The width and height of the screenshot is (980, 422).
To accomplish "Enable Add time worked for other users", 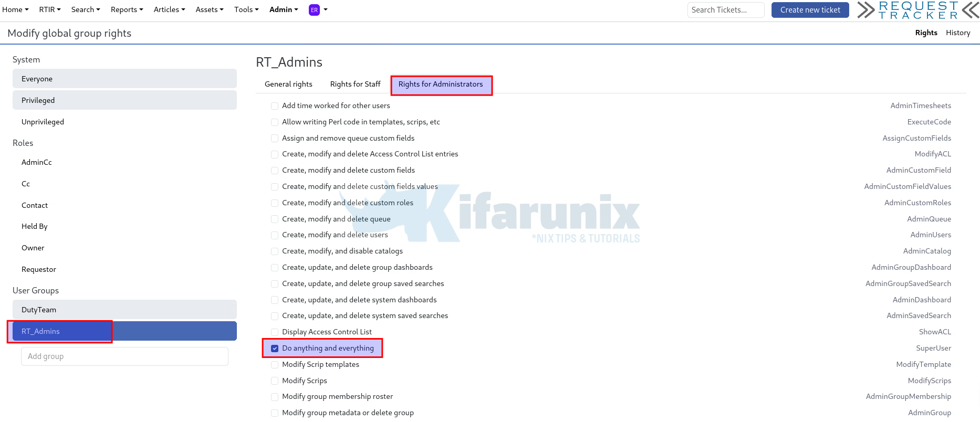I will pos(275,106).
